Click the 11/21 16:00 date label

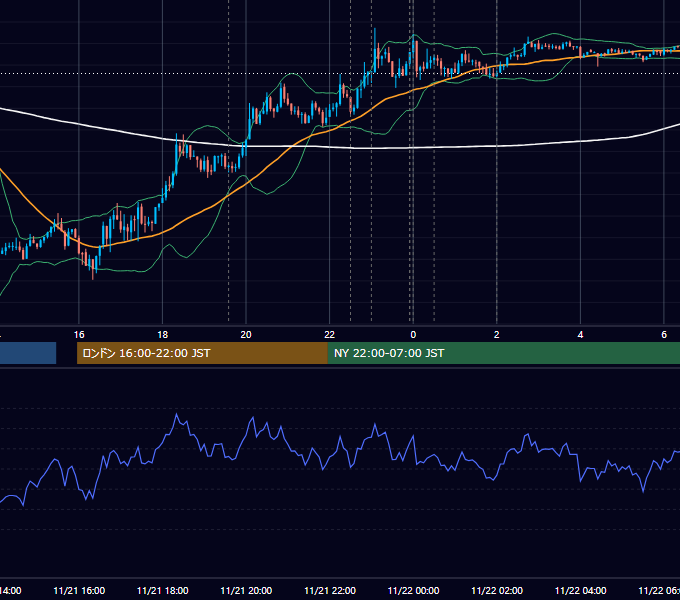(79, 590)
